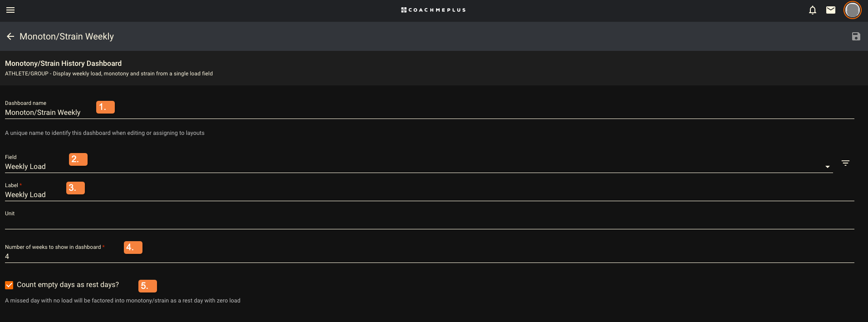Open the messages envelope icon

[x=831, y=10]
